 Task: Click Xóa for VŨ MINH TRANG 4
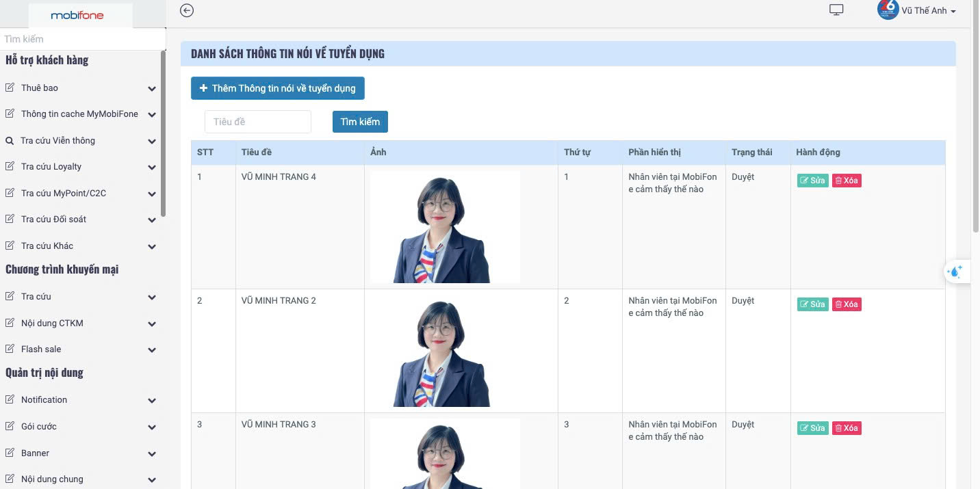pyautogui.click(x=847, y=181)
